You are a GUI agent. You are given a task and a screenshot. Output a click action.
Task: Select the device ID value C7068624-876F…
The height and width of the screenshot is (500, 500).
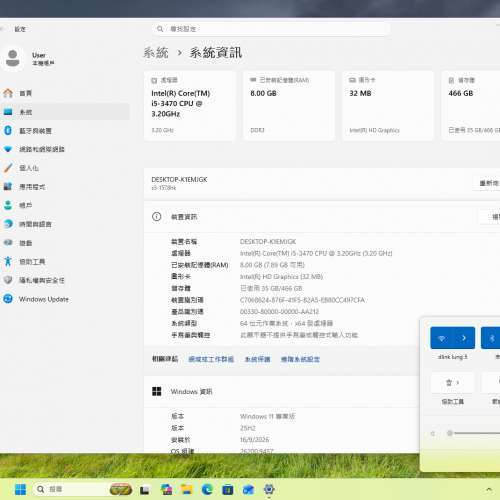pyautogui.click(x=302, y=300)
